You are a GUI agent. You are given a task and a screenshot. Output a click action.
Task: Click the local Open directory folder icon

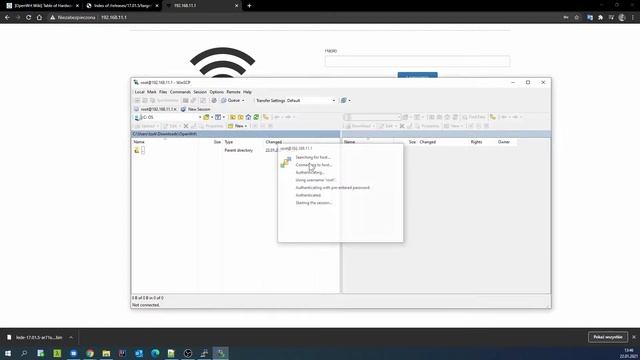[207, 117]
